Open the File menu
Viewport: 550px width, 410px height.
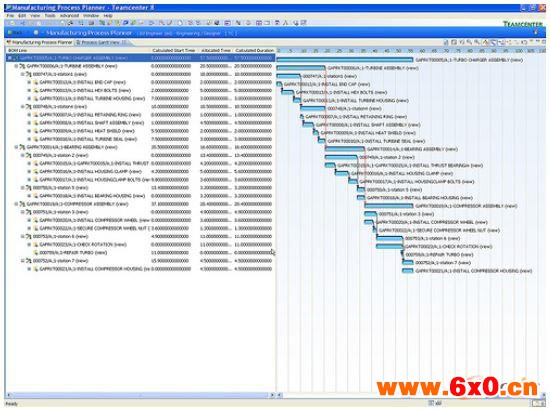pyautogui.click(x=10, y=16)
